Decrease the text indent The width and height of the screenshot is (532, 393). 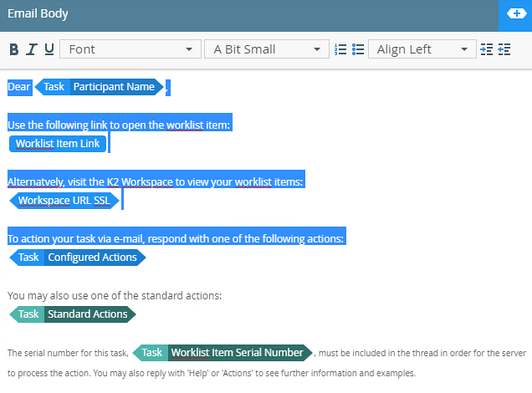coord(504,49)
